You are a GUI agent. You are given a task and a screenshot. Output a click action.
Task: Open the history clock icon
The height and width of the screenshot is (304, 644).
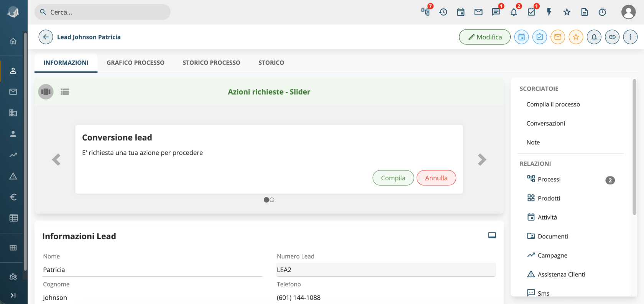tap(443, 12)
